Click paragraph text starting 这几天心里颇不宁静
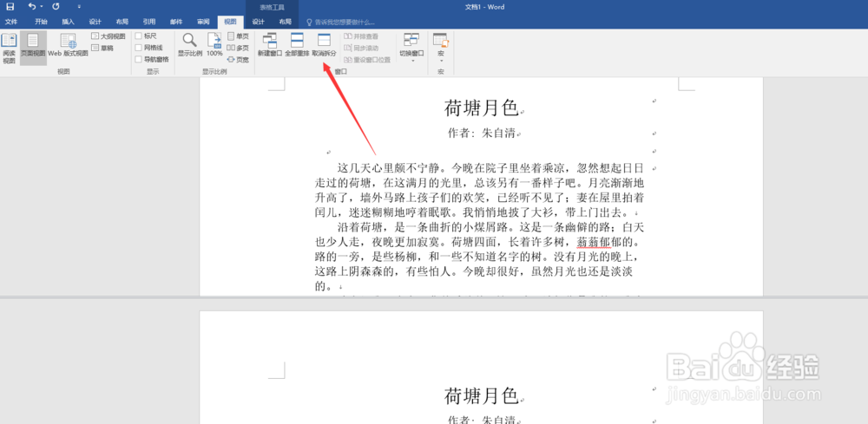Screen dimensions: 868x424 pyautogui.click(x=479, y=190)
